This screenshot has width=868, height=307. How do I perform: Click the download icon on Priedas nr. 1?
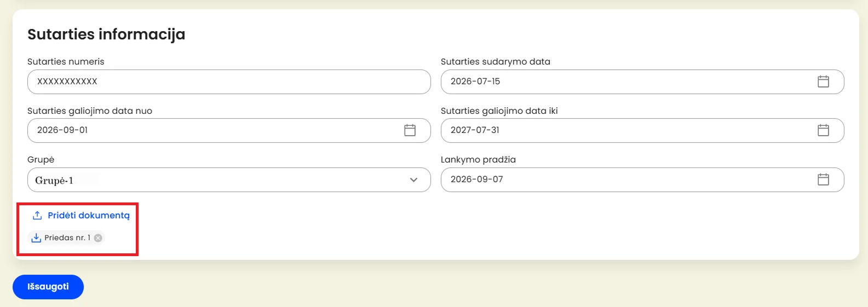tap(36, 238)
